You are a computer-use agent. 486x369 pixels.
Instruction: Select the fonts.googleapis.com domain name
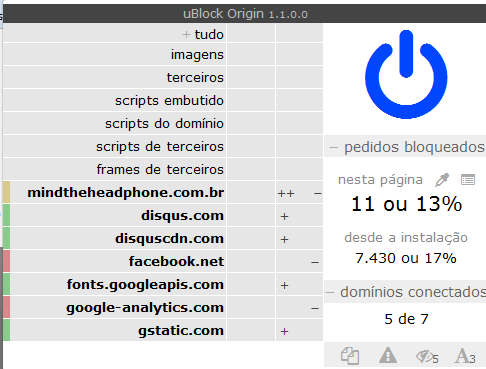coord(145,285)
